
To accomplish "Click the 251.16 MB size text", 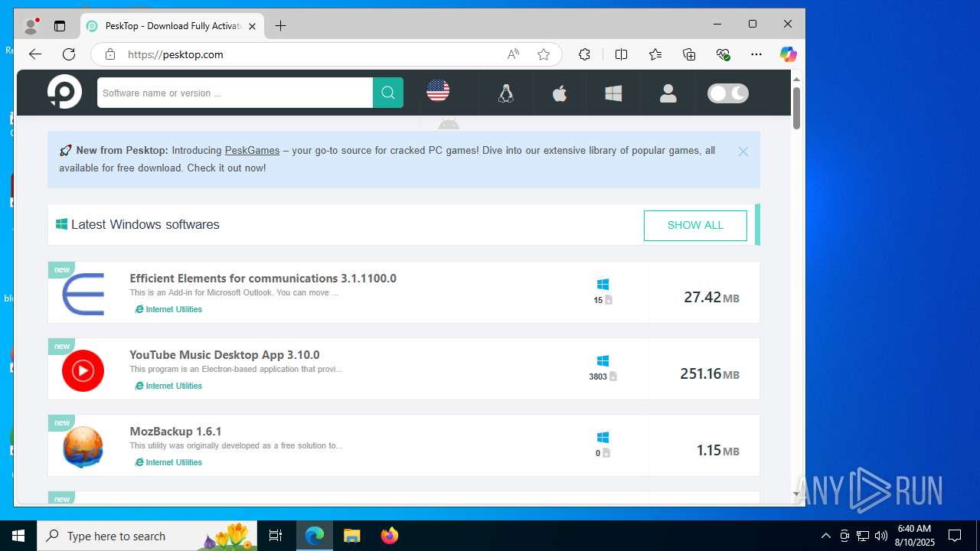I will pyautogui.click(x=710, y=373).
